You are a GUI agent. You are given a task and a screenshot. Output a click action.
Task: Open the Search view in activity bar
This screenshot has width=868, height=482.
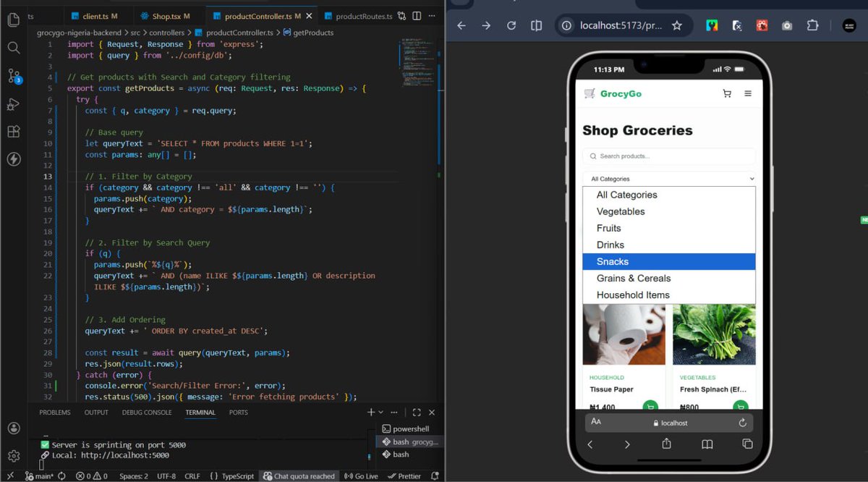(x=13, y=48)
